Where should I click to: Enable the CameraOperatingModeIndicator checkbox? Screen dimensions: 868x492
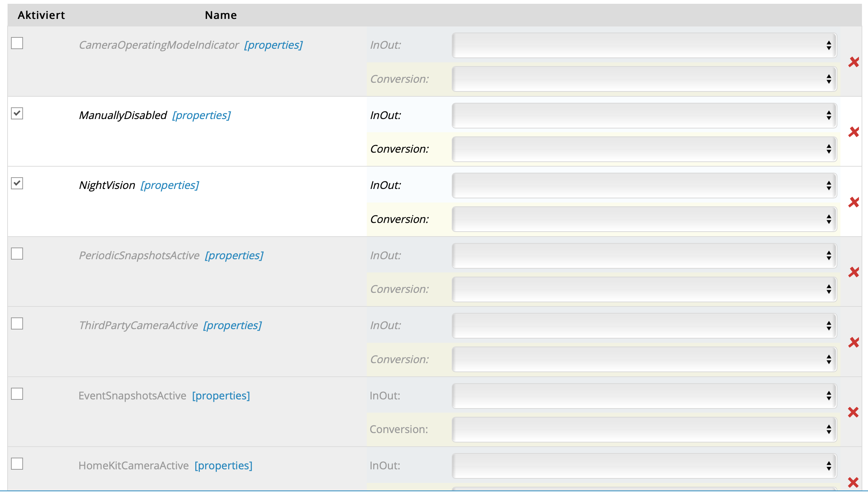pos(17,43)
